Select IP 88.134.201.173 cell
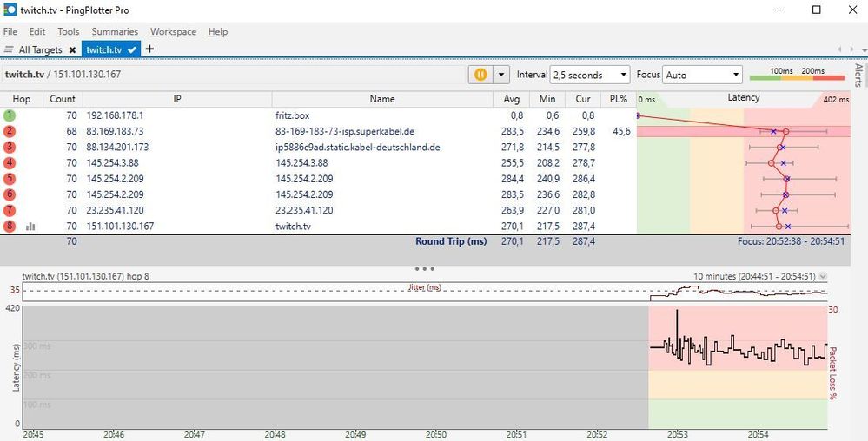The height and width of the screenshot is (441, 868). click(x=117, y=148)
